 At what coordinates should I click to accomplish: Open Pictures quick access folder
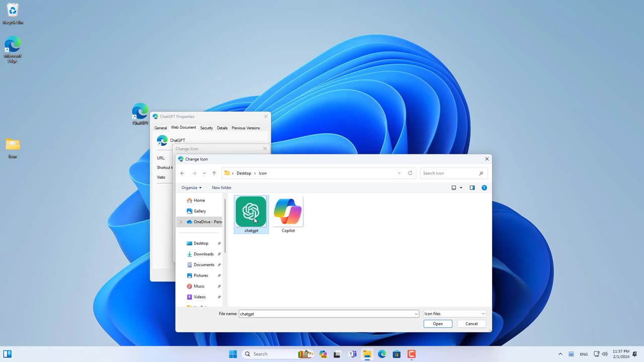[201, 276]
